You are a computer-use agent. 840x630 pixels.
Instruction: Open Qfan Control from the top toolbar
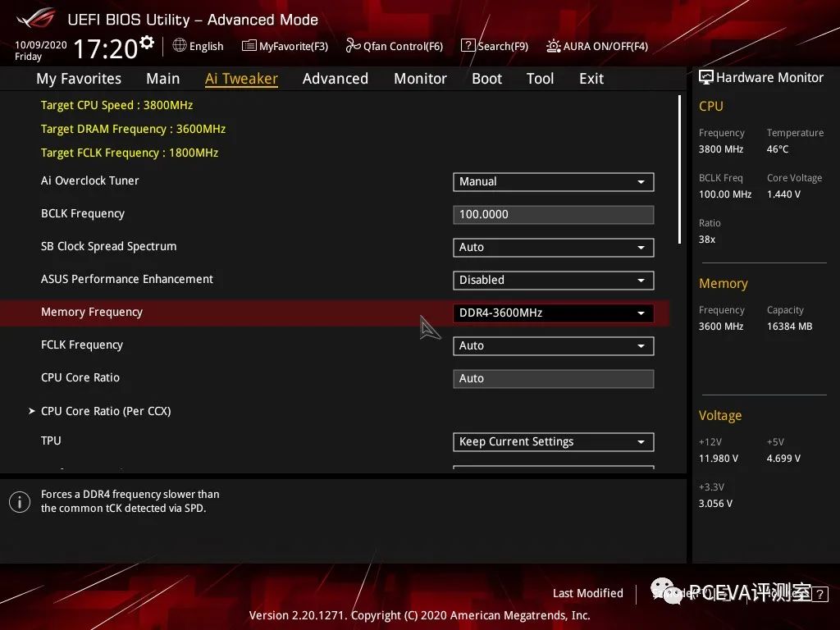tap(395, 46)
